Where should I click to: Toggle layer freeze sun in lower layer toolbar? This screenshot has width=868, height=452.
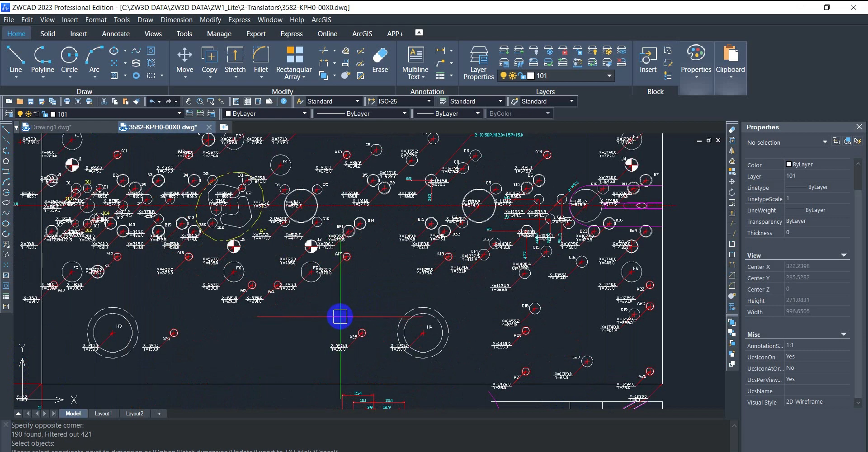tap(28, 114)
